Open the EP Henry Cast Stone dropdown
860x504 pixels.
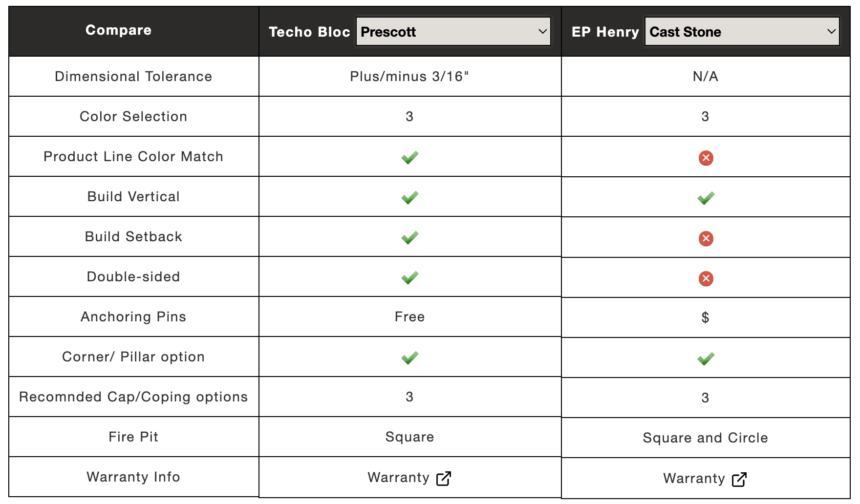(742, 31)
